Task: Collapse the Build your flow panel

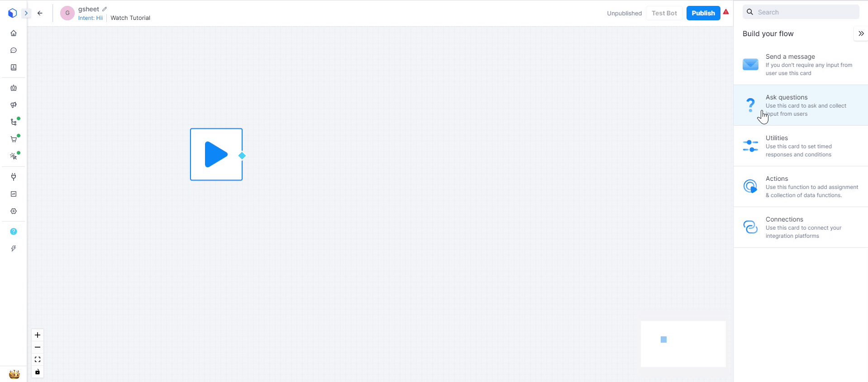Action: (861, 33)
